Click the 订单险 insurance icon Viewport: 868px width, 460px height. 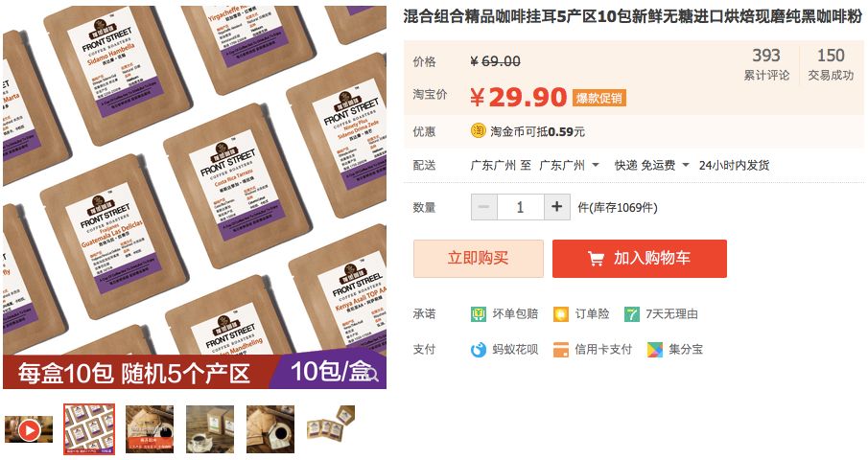(561, 314)
